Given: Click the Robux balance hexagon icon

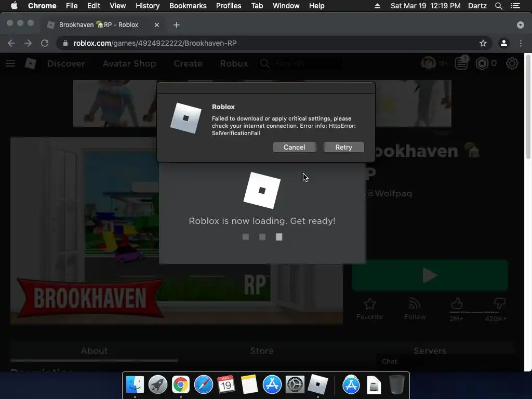Looking at the screenshot, I should tap(482, 63).
